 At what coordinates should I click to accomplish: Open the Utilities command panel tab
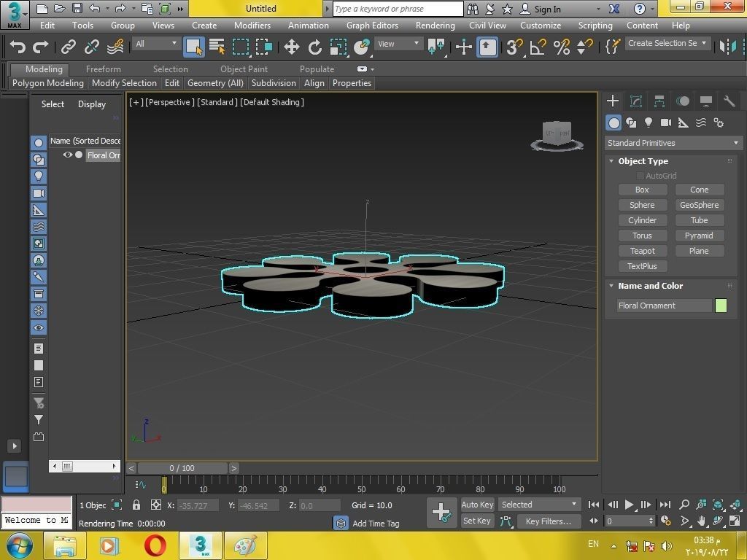click(x=729, y=101)
